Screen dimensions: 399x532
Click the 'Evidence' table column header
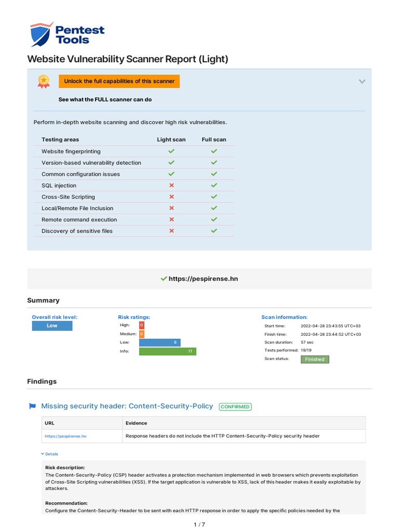tap(137, 423)
